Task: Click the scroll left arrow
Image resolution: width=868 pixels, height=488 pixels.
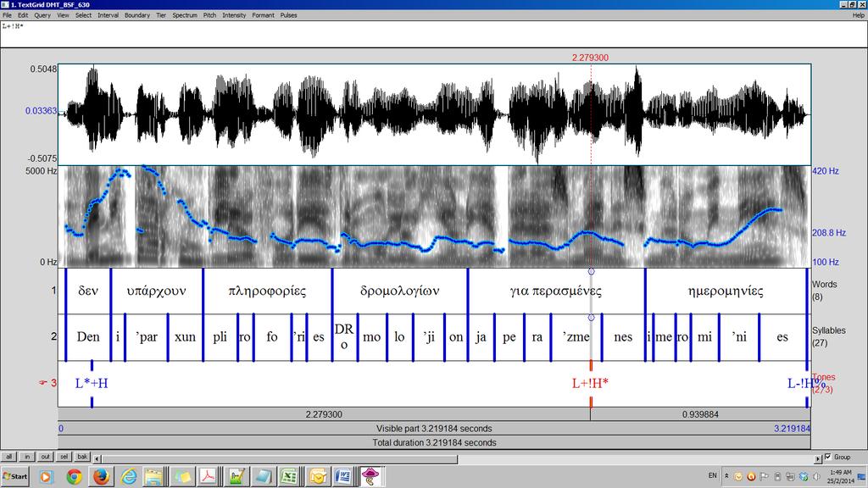Action: pos(97,458)
